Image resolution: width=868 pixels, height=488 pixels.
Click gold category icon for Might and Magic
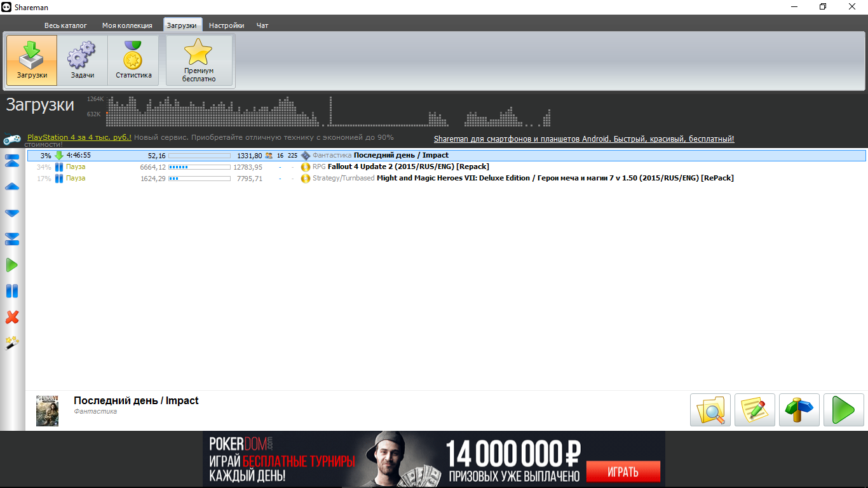306,179
